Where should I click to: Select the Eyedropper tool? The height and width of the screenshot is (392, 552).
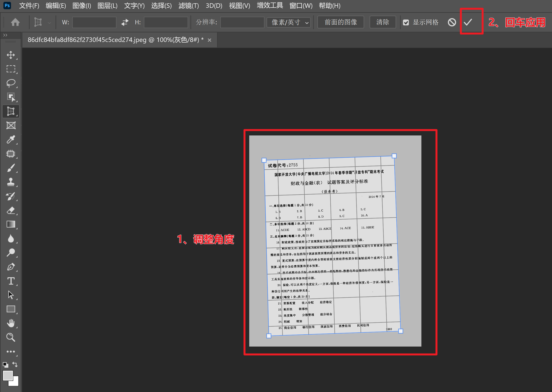click(x=11, y=140)
